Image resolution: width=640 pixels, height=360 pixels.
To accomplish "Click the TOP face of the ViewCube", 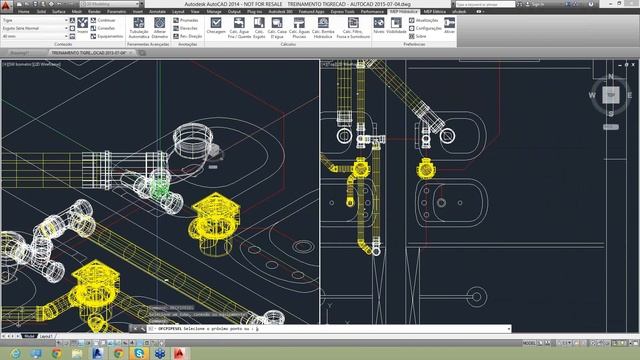I will [x=611, y=95].
